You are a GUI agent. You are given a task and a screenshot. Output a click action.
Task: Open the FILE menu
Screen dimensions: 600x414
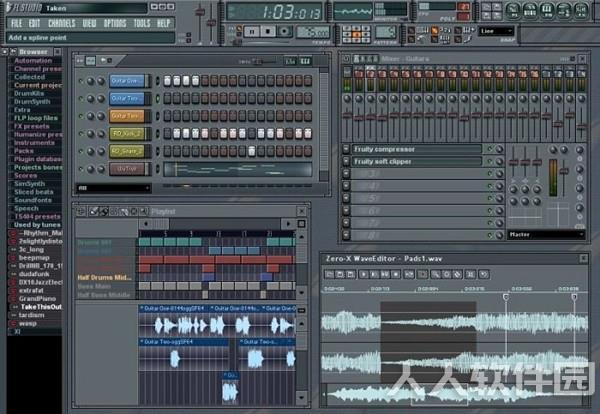(16, 24)
